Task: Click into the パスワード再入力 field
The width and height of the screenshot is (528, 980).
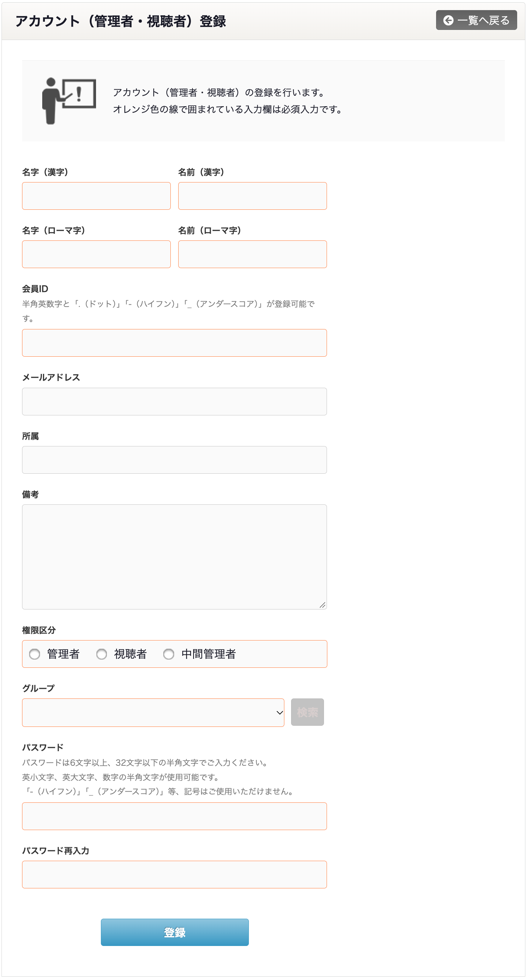Action: [175, 875]
